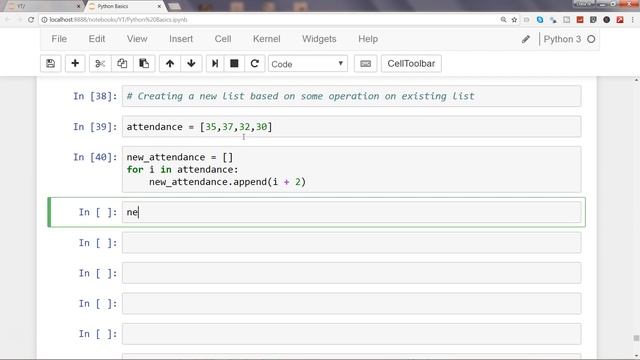
Task: Click the CellToolbar button
Action: pyautogui.click(x=411, y=64)
